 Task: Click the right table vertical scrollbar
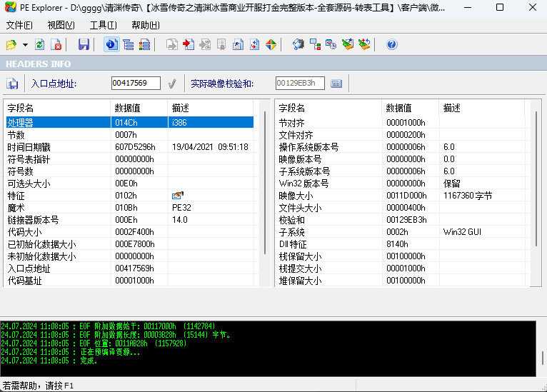[x=536, y=179]
